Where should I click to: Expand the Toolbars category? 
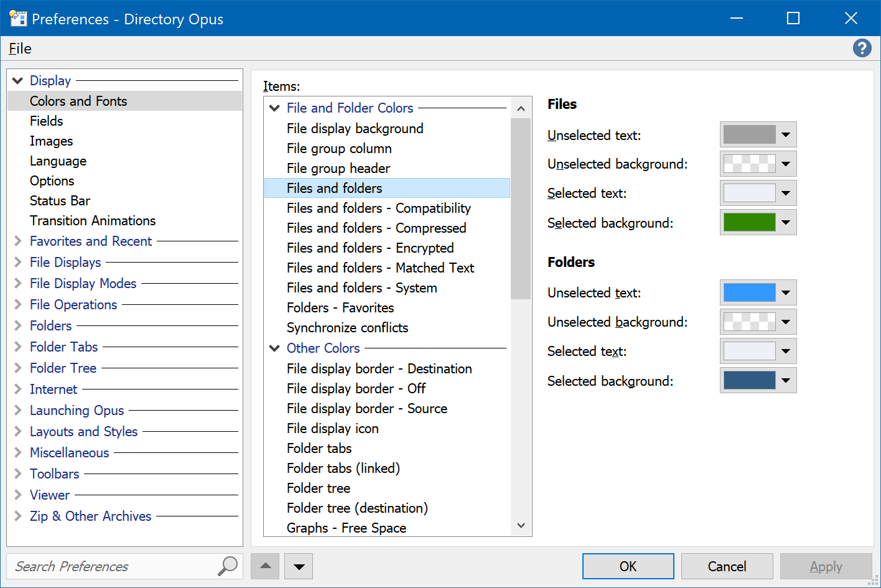(x=18, y=474)
